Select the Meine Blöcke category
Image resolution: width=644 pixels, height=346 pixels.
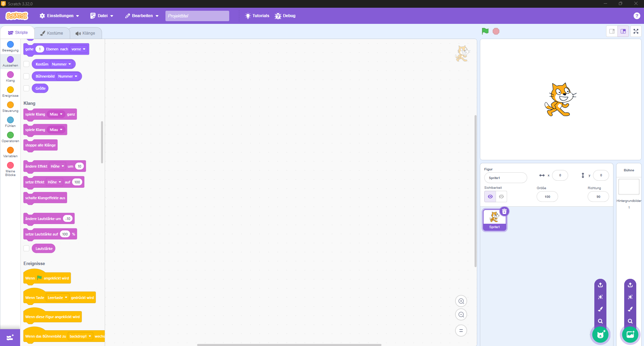coord(10,169)
